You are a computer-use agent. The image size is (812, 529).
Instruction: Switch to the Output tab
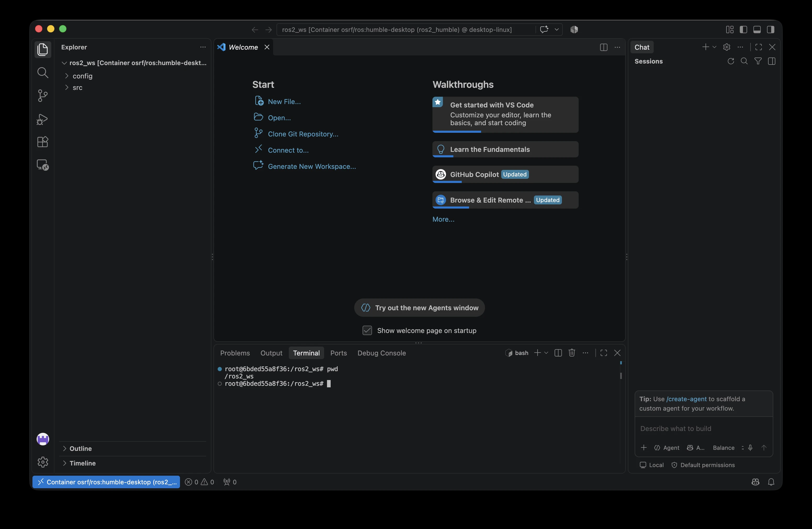pyautogui.click(x=271, y=353)
